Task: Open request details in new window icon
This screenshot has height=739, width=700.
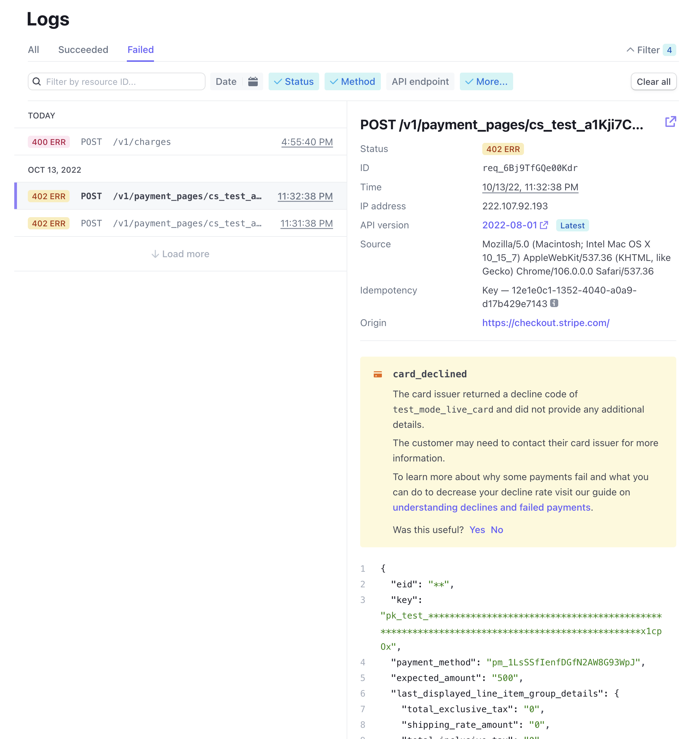Action: point(670,122)
